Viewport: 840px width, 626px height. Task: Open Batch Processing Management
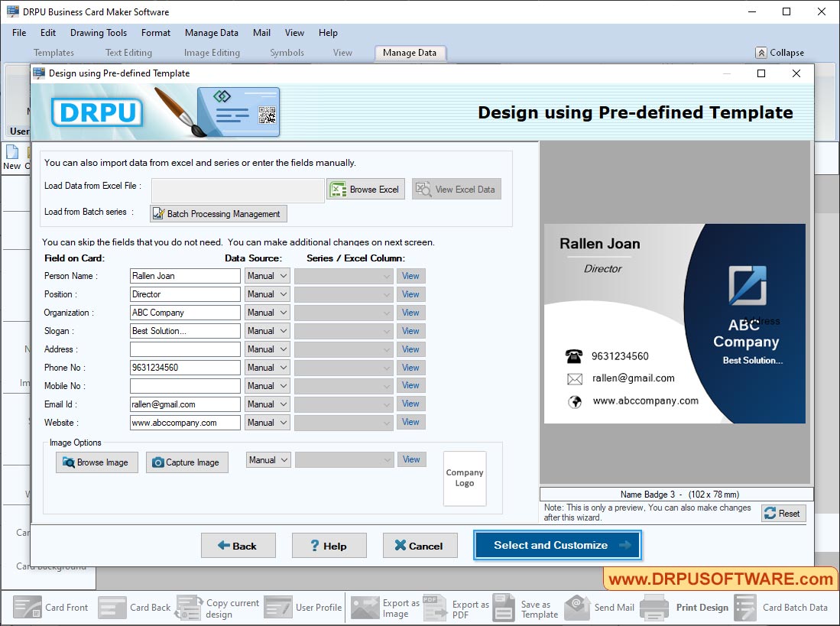click(218, 213)
